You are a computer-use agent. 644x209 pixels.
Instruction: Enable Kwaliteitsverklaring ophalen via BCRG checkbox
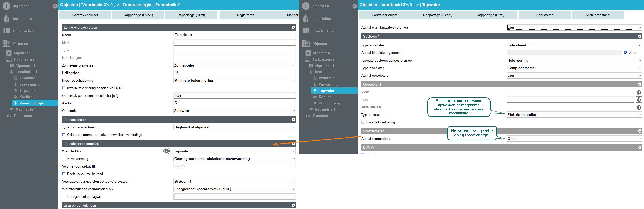[64, 88]
